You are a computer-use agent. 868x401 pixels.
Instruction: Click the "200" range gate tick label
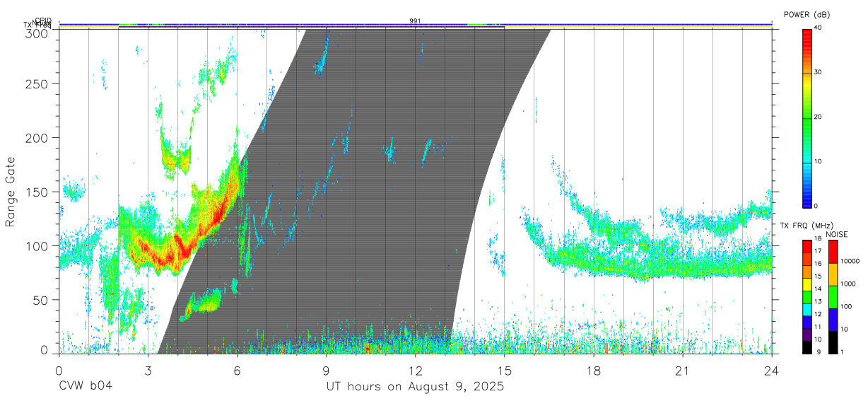click(38, 138)
